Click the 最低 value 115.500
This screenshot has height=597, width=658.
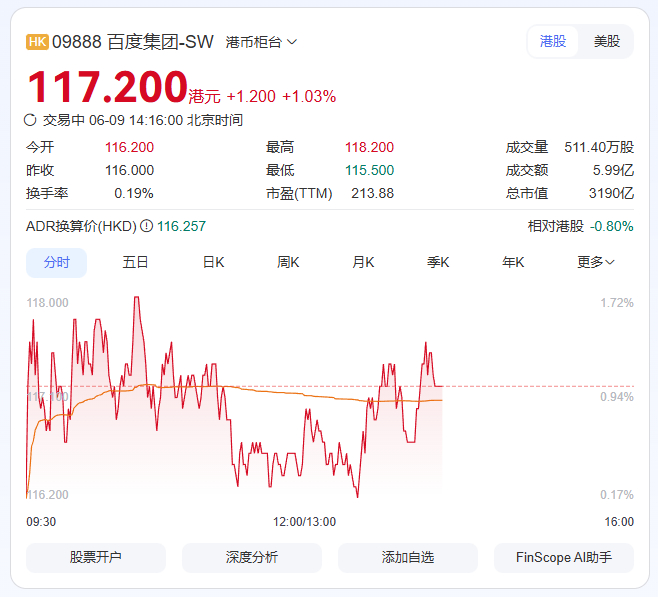(x=369, y=170)
